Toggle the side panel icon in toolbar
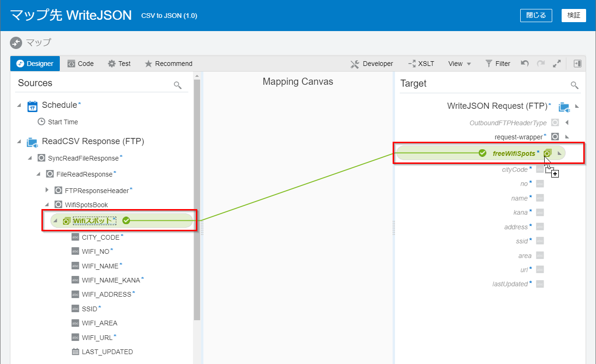The image size is (596, 364). click(578, 64)
